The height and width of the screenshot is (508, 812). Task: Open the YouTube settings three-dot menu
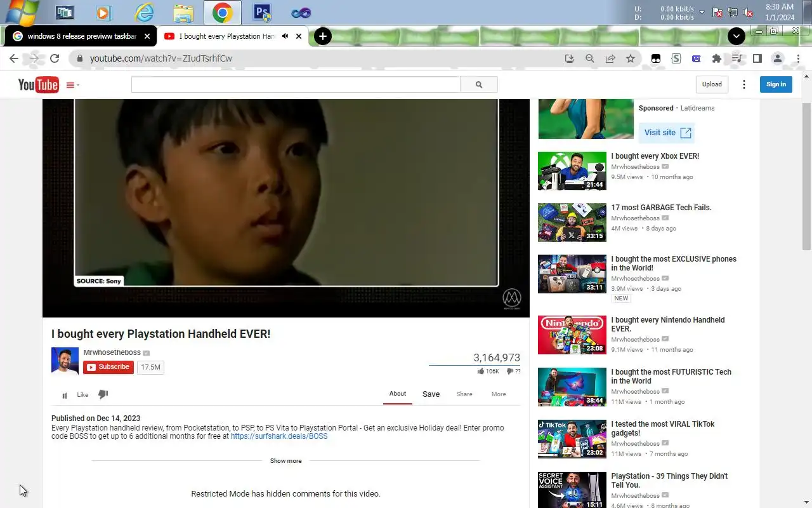point(744,84)
